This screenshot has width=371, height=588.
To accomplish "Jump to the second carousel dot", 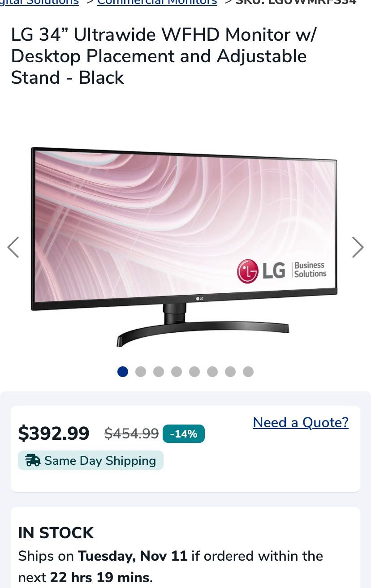I will pos(141,372).
